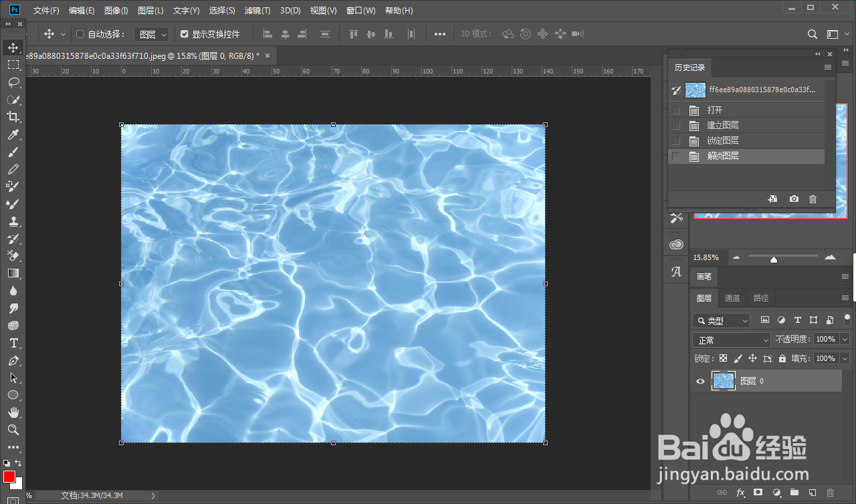Toggle lock transparent pixels
856x504 pixels.
(724, 359)
